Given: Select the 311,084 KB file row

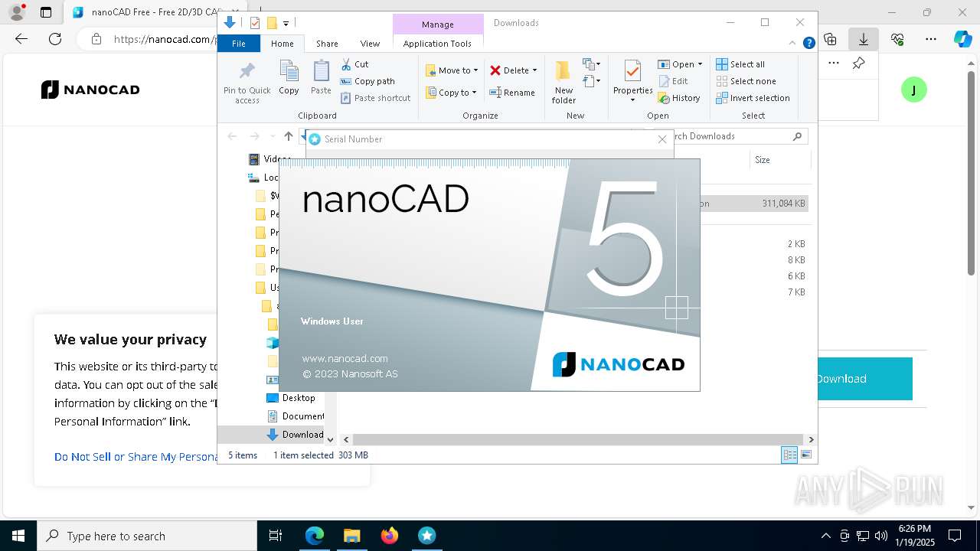Looking at the screenshot, I should click(x=754, y=204).
